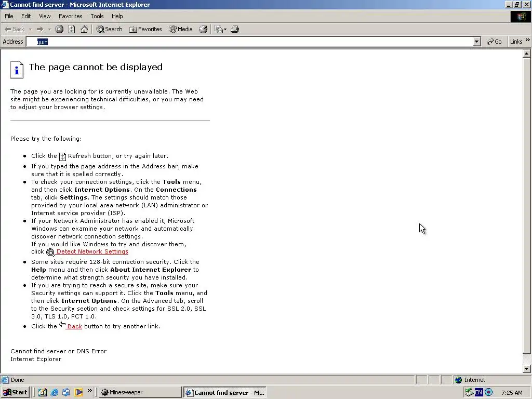Expand the Links toolbar chevron

click(528, 40)
